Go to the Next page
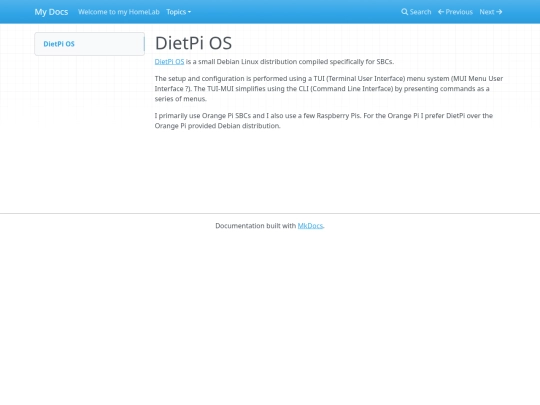Screen dimensions: 540x405 pos(491,12)
